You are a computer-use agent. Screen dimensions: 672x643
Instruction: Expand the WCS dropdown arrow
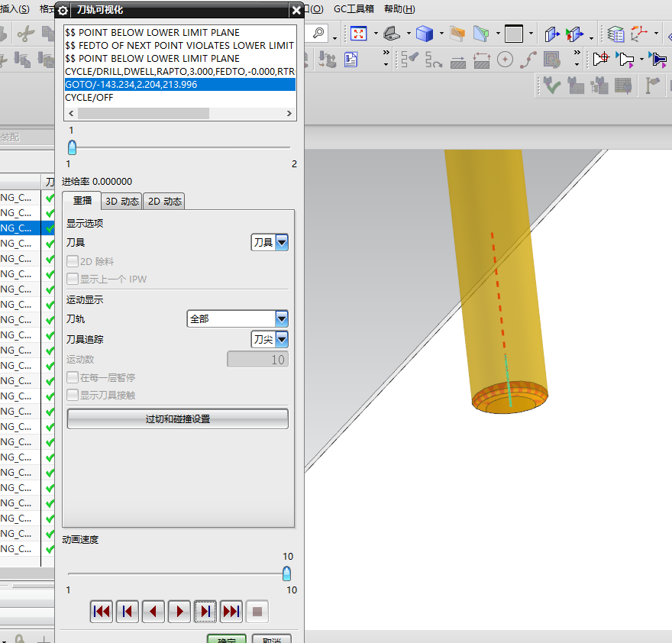[656, 34]
